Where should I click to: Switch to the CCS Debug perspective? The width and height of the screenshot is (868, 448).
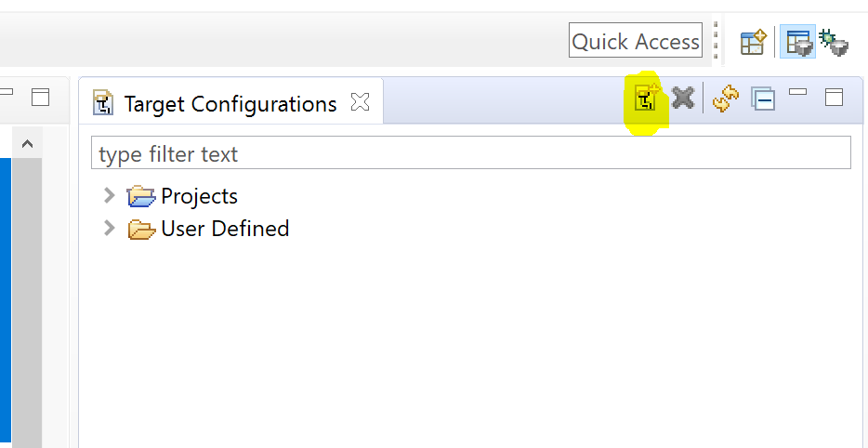(x=834, y=42)
